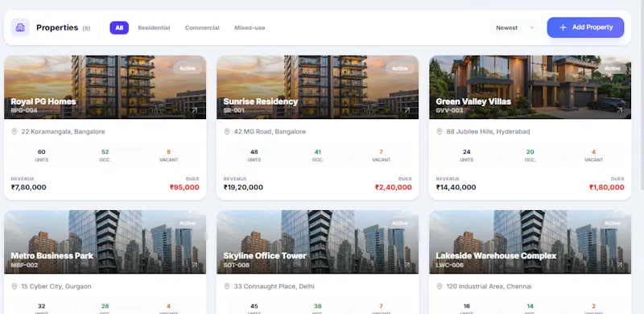Open Metro Business Park external link arrow
The image size is (644, 314).
tap(195, 265)
